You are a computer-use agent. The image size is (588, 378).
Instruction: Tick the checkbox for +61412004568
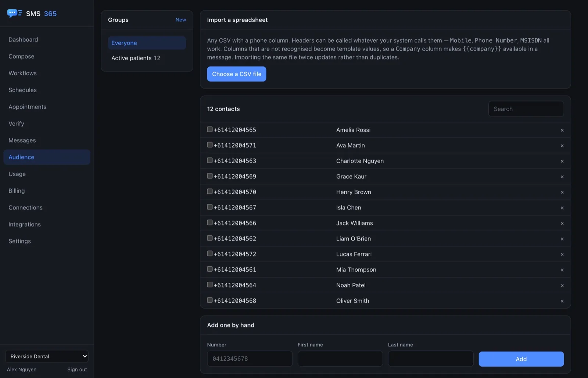[x=210, y=300]
